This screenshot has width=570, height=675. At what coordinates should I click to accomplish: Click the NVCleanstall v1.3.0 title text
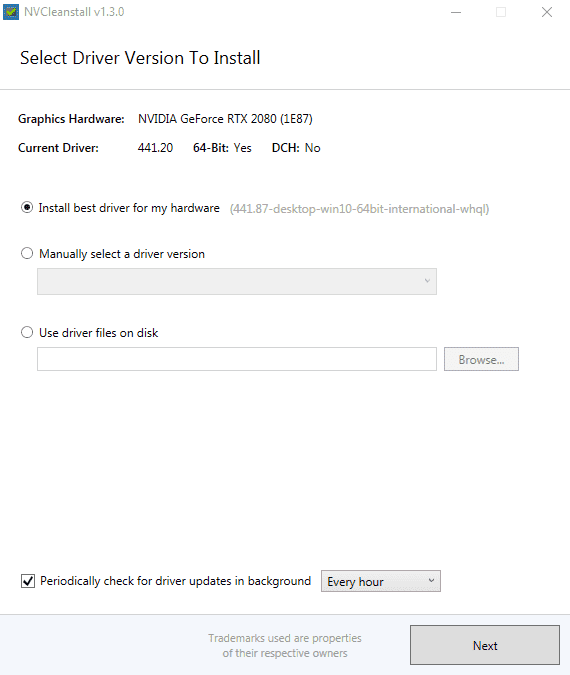tap(74, 12)
